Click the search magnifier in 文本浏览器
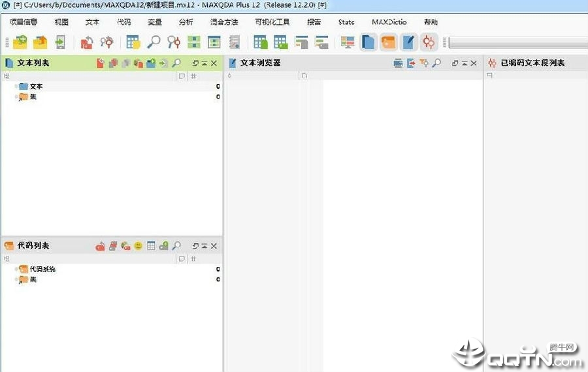The image size is (588, 372). tap(436, 63)
